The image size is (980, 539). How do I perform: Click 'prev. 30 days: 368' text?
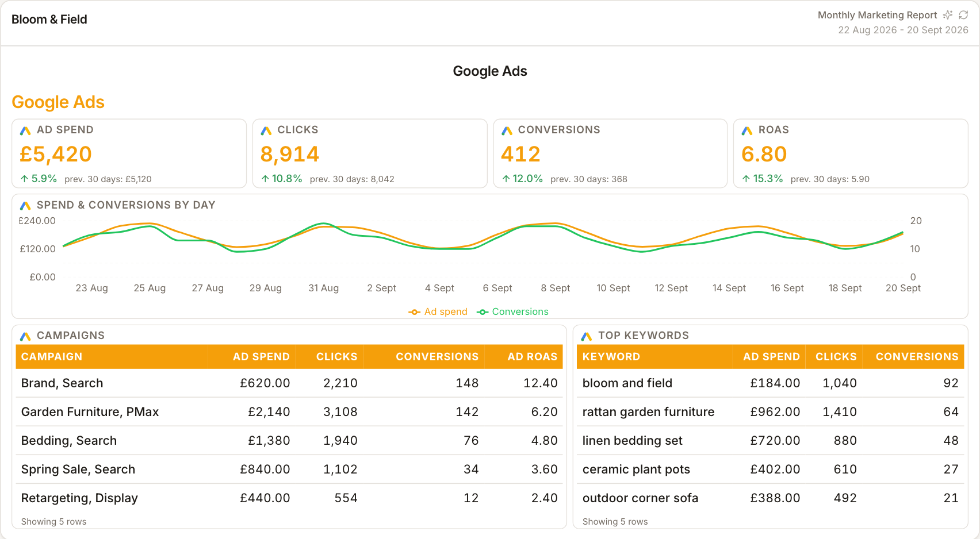(589, 179)
